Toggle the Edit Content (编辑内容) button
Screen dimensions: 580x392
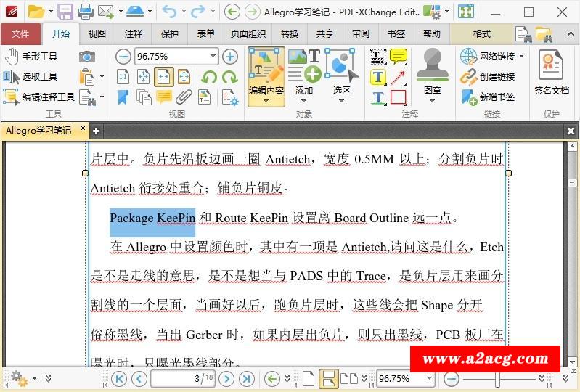(x=266, y=76)
